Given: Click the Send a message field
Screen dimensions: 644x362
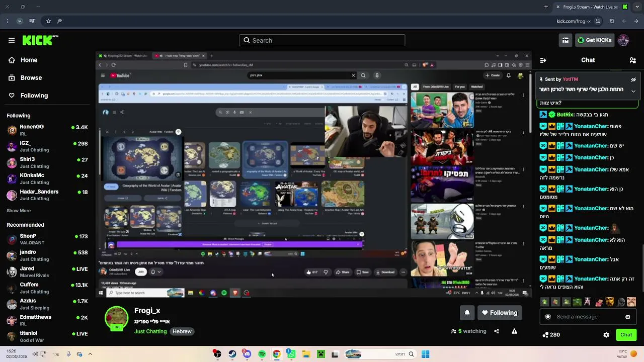Looking at the screenshot, I should 587,317.
